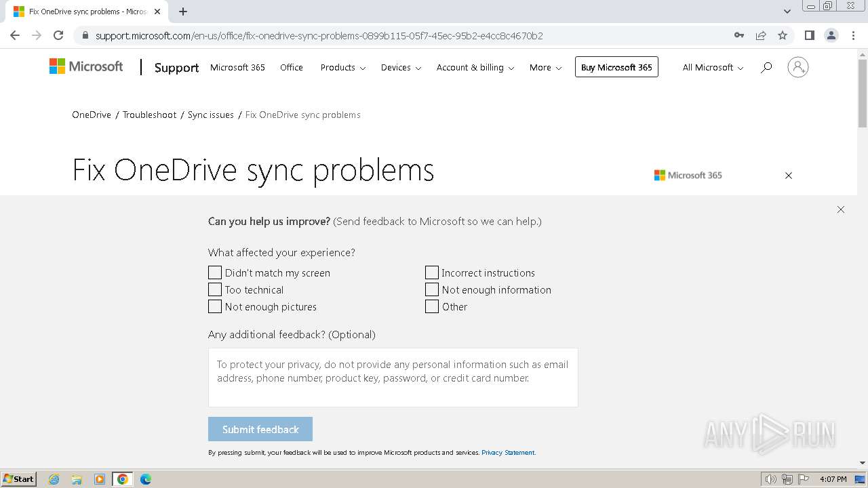View site info via lock icon
The height and width of the screenshot is (488, 868).
85,35
